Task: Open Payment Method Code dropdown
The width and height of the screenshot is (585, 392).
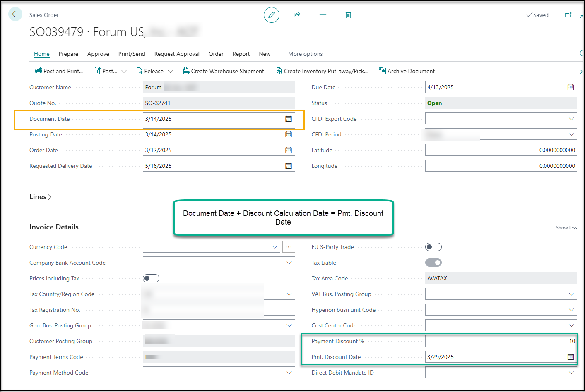Action: pos(289,373)
